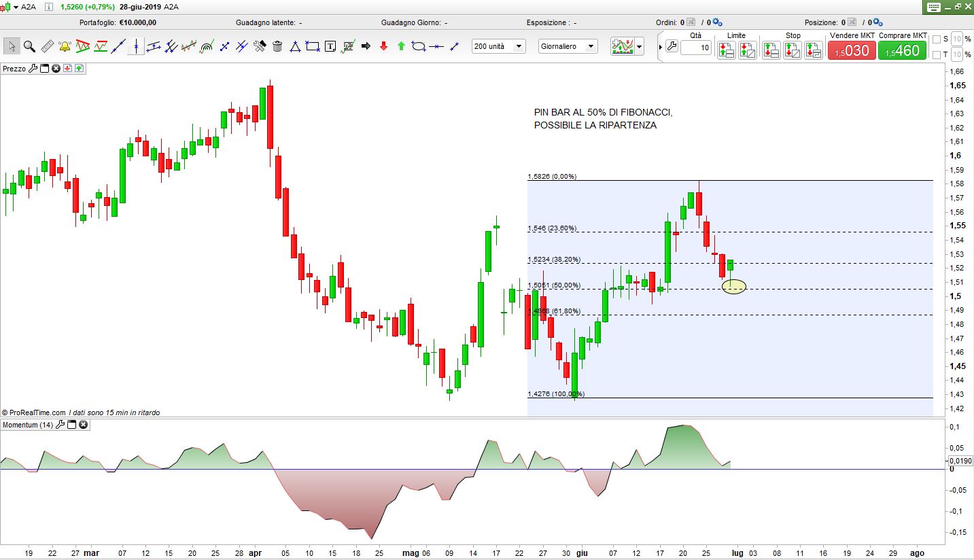Click the ruler measurement tool
Screen dimensions: 974x560
click(x=47, y=46)
